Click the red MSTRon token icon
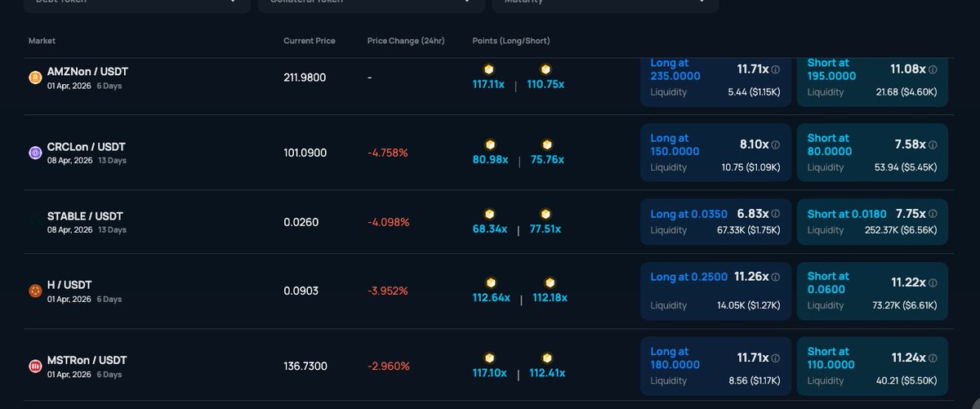 [35, 366]
